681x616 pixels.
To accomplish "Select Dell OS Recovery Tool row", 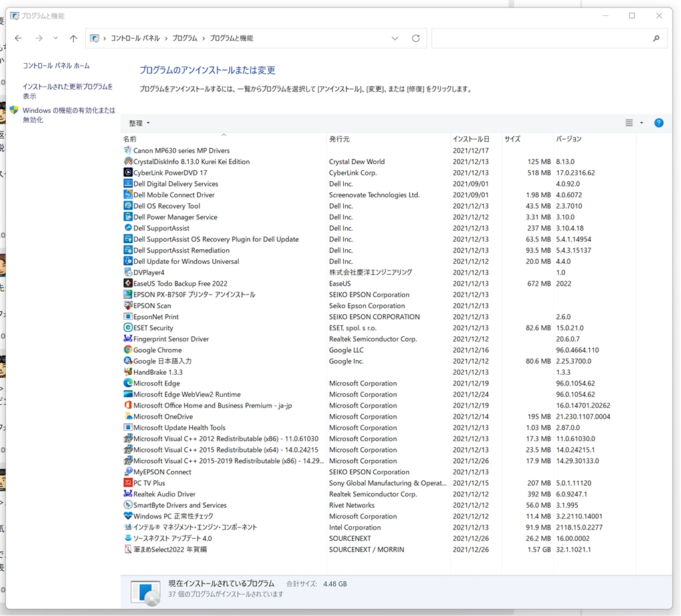I will [378, 206].
